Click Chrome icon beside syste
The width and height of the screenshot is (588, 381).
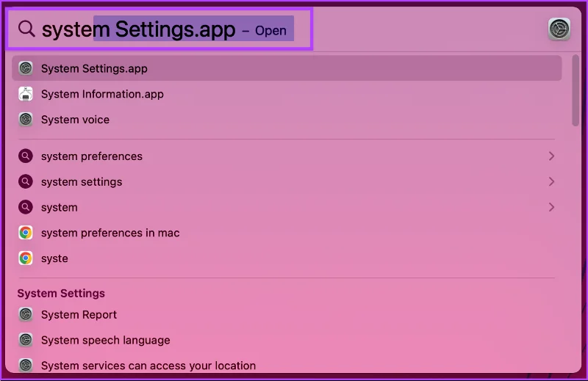point(26,258)
